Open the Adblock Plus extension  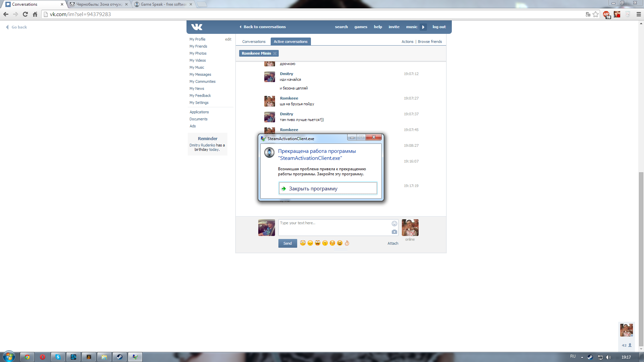point(606,14)
